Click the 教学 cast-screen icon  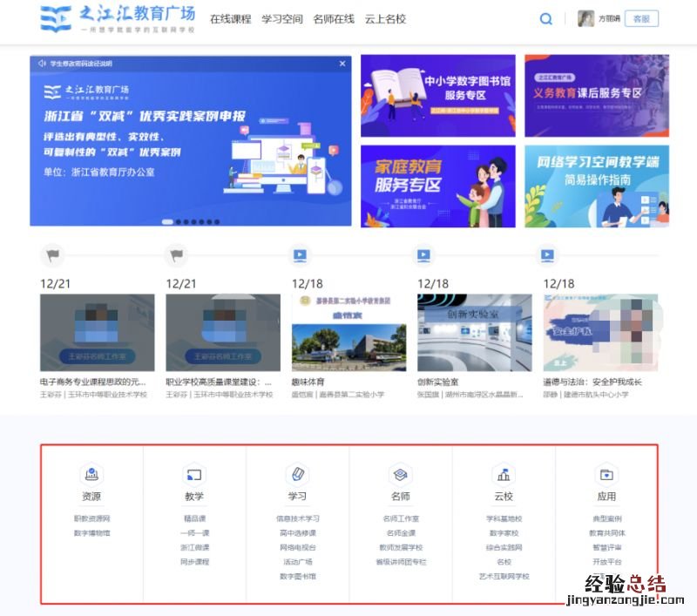[194, 474]
